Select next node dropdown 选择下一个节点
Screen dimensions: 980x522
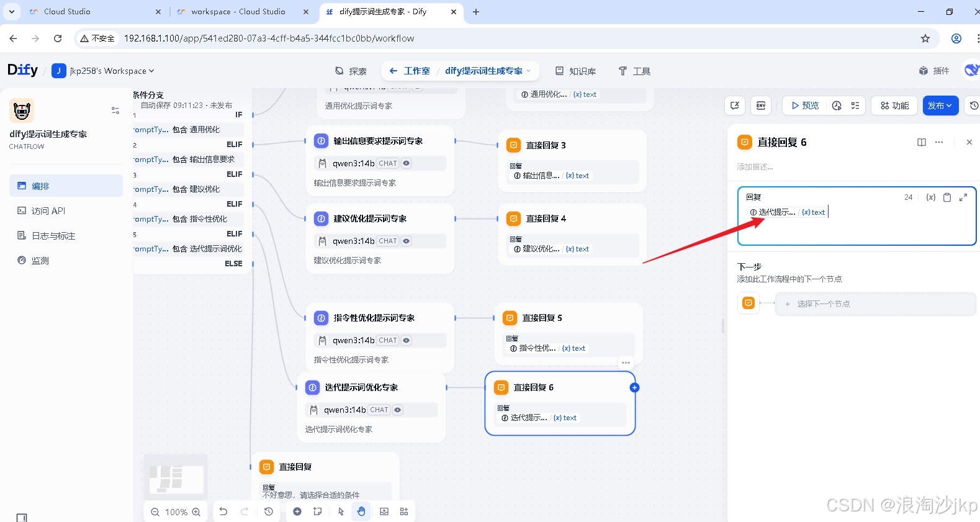[875, 304]
